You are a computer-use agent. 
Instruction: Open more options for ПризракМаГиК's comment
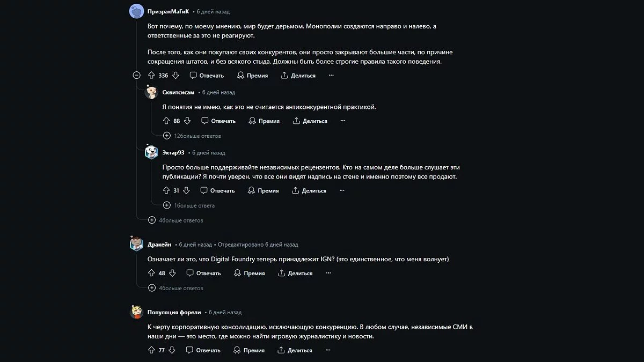coord(331,76)
